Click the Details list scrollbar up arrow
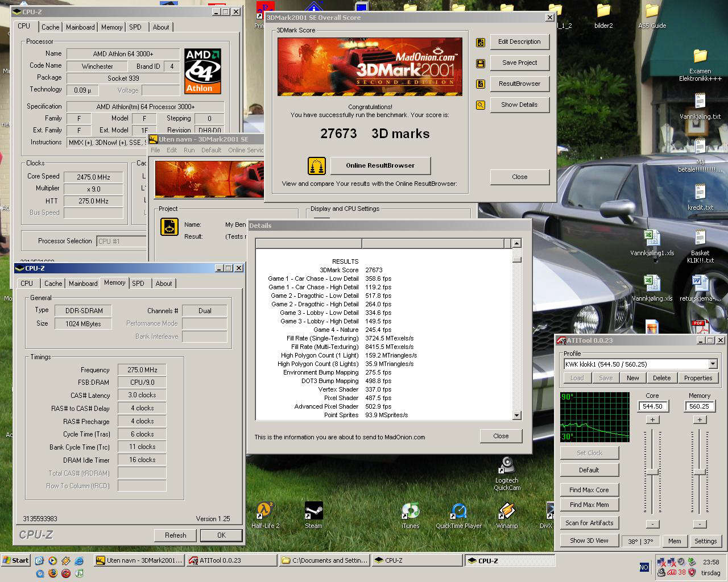The image size is (728, 582). (x=516, y=244)
